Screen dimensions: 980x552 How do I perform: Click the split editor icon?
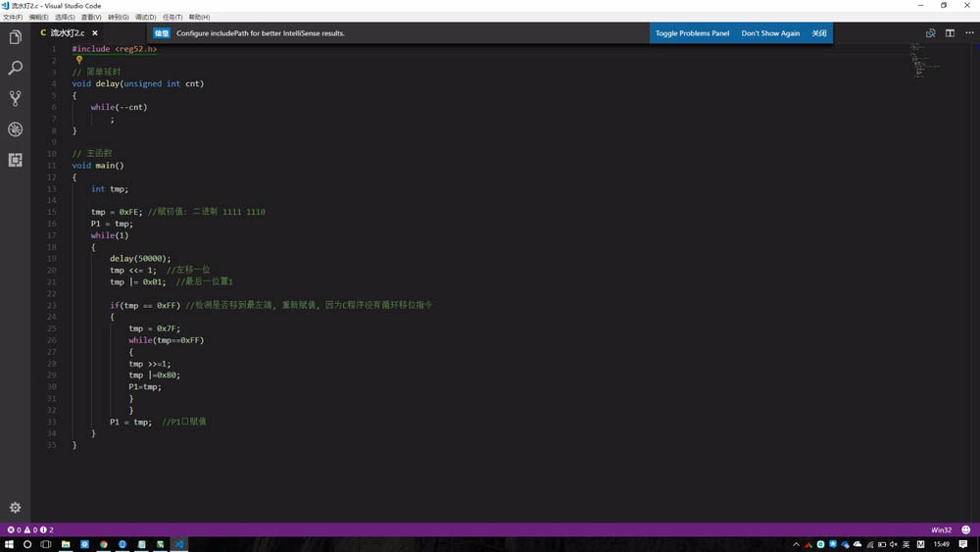point(950,33)
